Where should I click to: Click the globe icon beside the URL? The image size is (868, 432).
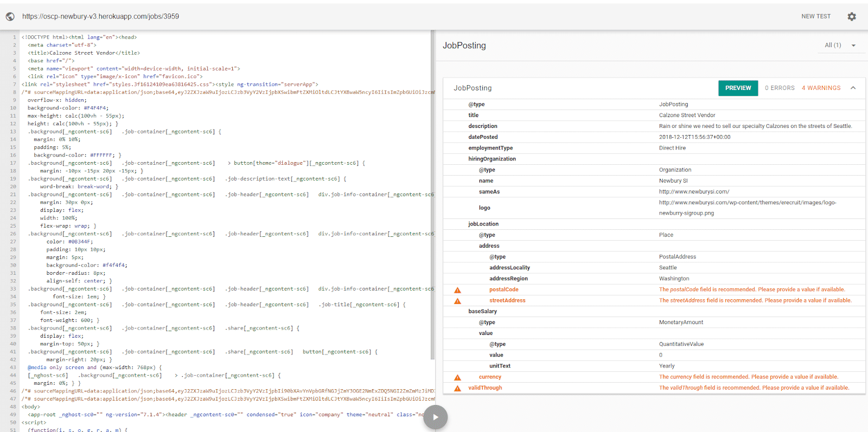point(10,17)
